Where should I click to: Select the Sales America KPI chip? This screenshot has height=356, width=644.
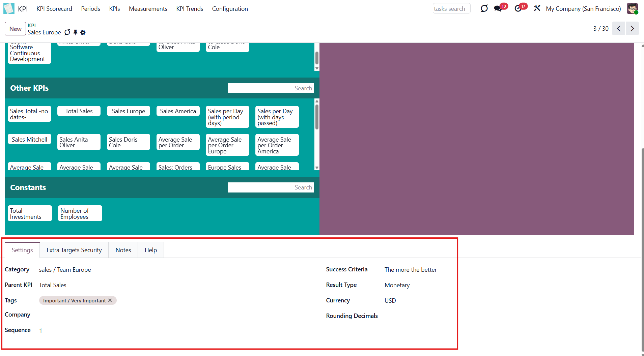coord(178,111)
